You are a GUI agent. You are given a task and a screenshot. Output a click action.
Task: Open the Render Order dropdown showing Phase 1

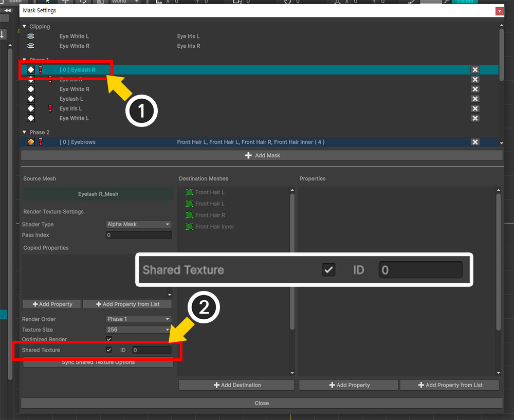(x=139, y=319)
